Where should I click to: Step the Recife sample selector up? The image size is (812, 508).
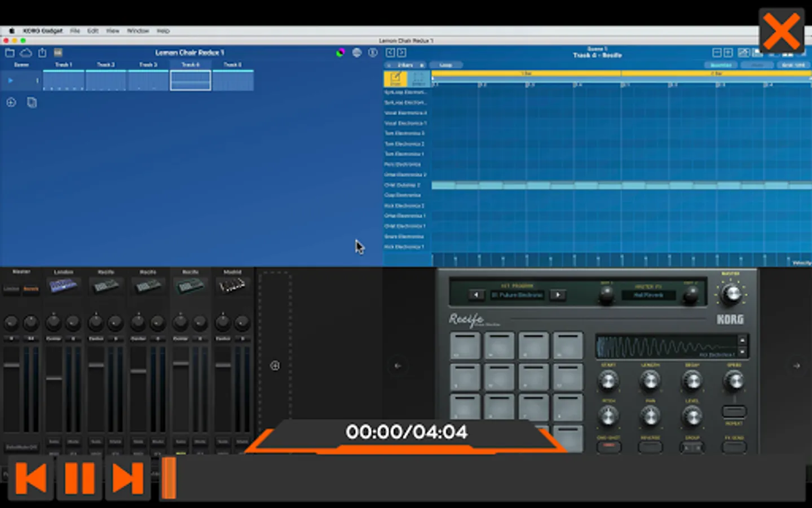click(x=742, y=340)
